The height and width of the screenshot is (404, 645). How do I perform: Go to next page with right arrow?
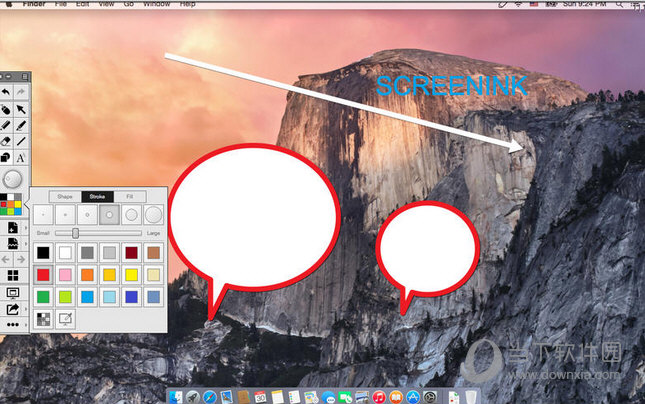(x=21, y=260)
